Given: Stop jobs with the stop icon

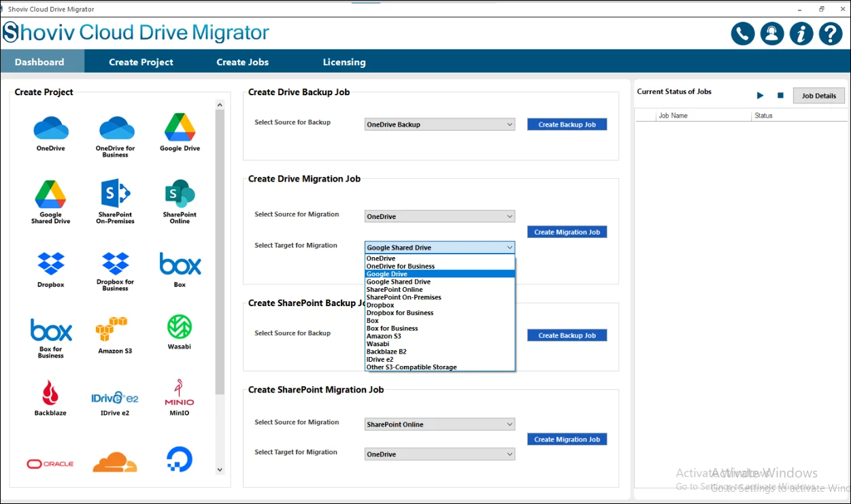Looking at the screenshot, I should [x=780, y=96].
